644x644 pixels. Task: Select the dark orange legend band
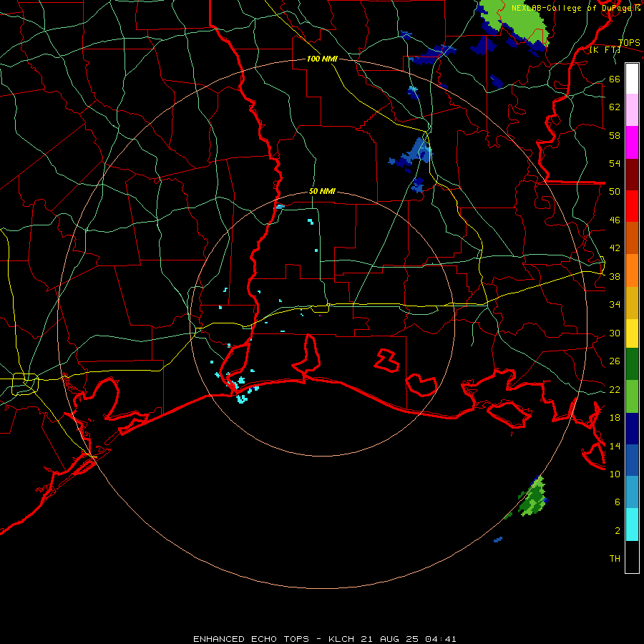632,238
